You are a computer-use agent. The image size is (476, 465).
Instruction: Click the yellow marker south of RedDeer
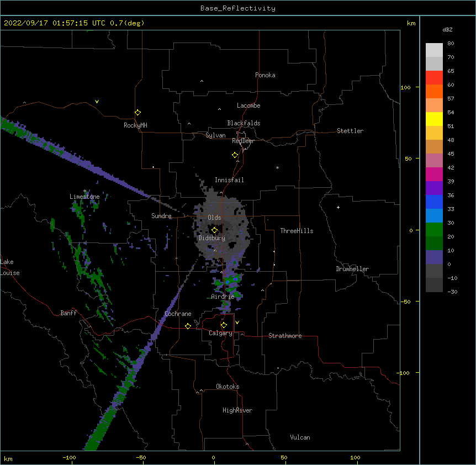click(235, 155)
